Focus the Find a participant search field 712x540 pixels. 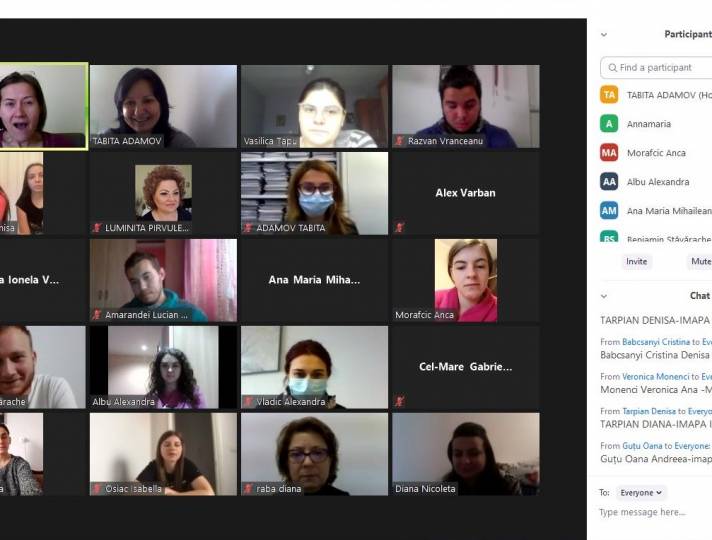[x=656, y=68]
